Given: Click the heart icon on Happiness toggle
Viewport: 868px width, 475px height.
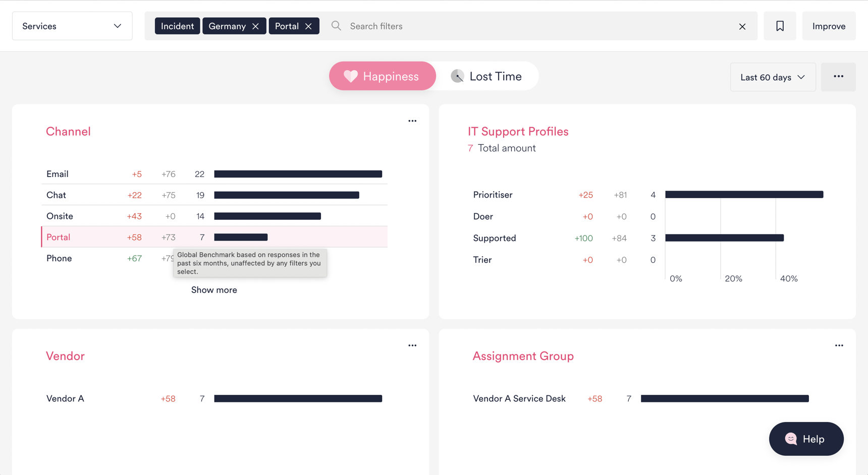Looking at the screenshot, I should 351,76.
